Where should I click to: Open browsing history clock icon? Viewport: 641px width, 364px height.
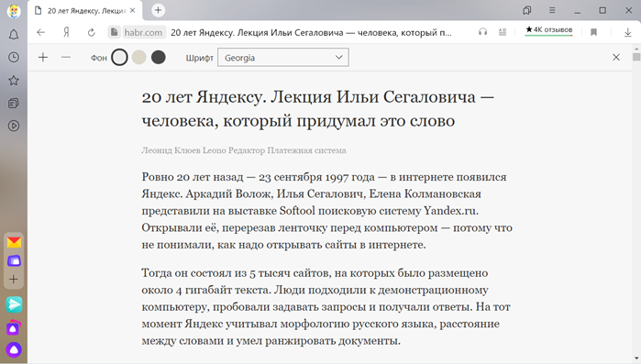[x=14, y=57]
